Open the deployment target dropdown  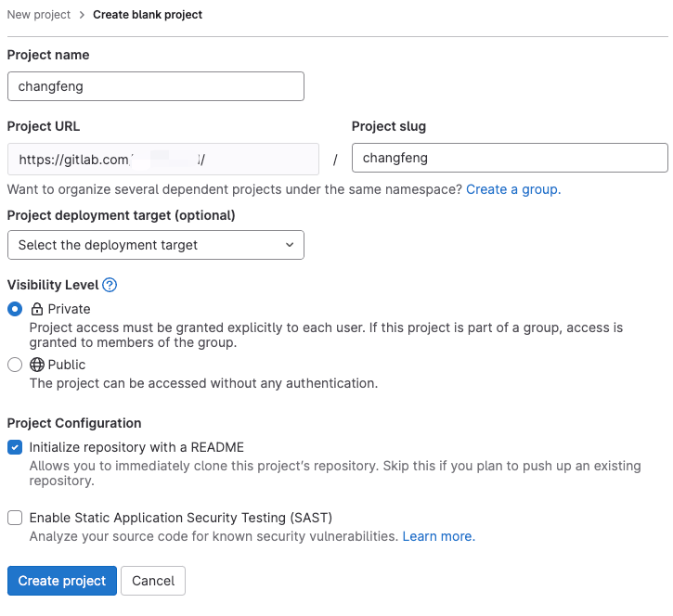[x=155, y=245]
